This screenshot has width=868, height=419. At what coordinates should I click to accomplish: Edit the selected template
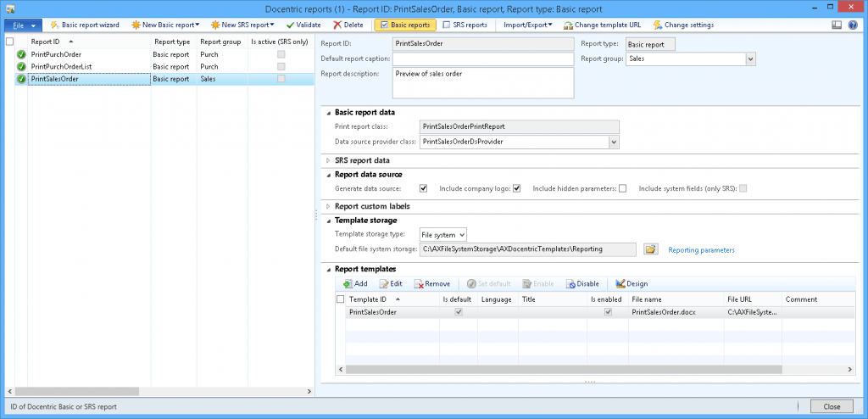[391, 284]
